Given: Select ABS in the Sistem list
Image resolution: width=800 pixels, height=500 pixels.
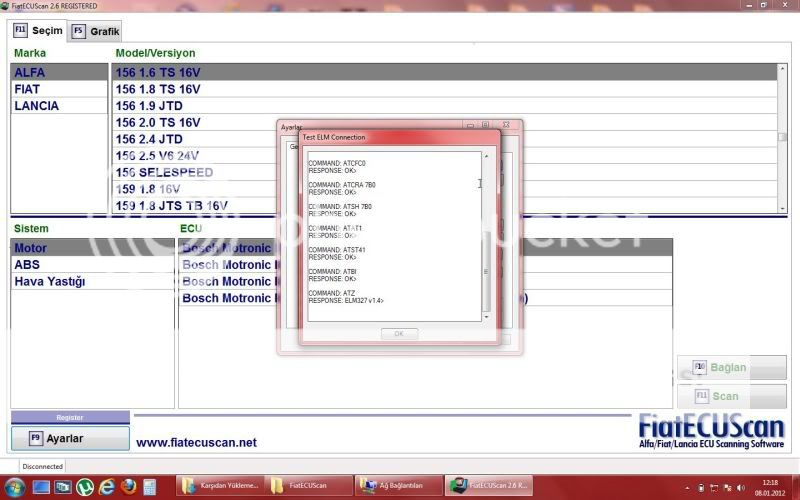Looking at the screenshot, I should pos(92,264).
